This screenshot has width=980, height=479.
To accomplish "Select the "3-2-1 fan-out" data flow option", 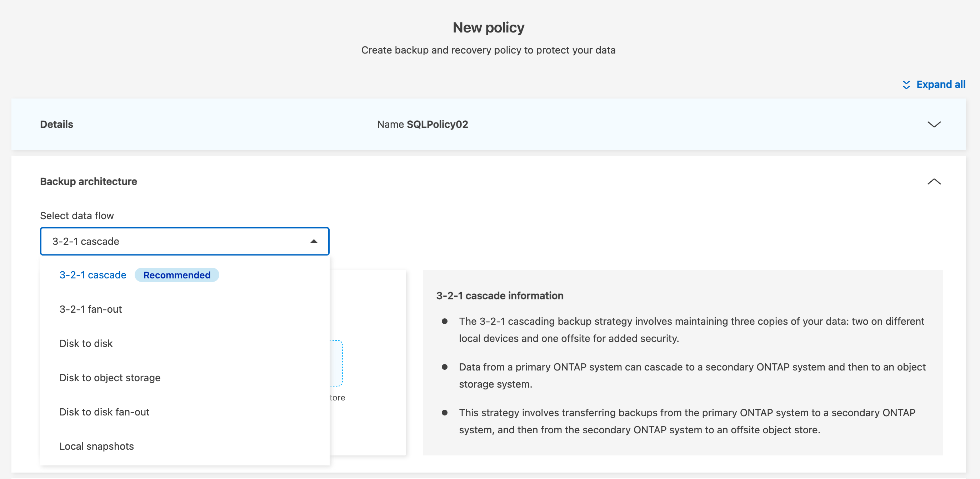I will (x=91, y=309).
